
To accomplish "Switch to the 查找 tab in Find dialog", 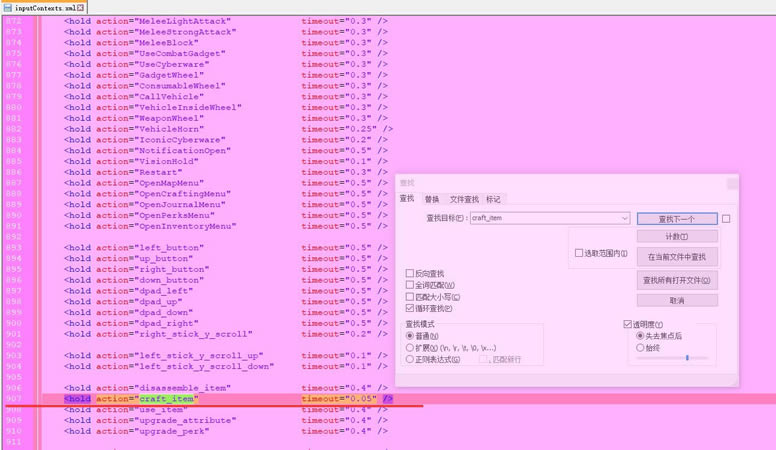I will 407,199.
